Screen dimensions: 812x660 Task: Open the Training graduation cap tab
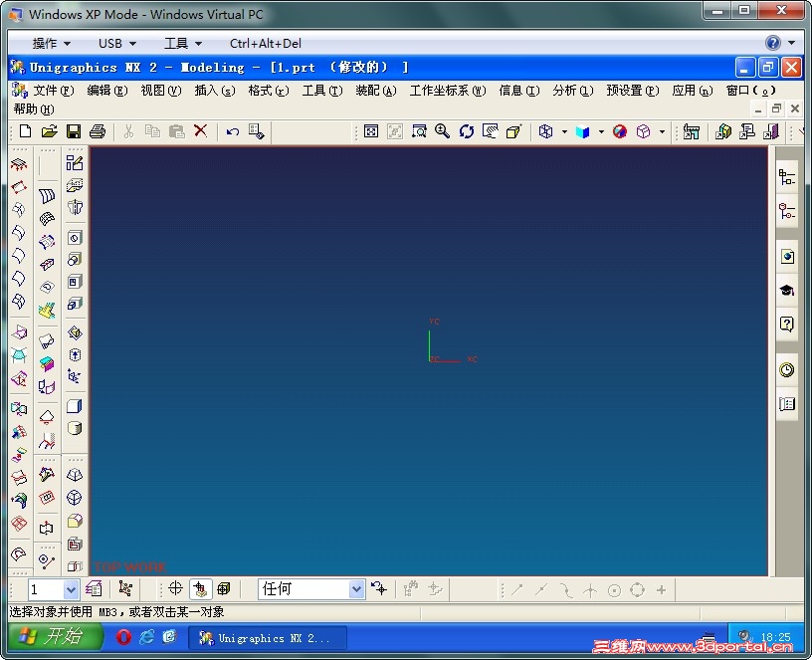point(787,290)
